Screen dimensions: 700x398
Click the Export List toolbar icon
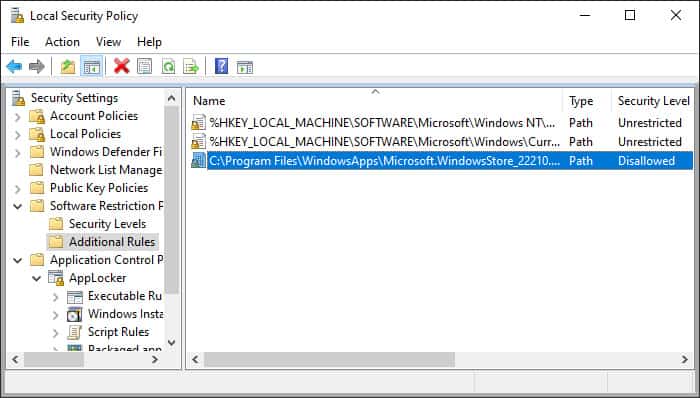coord(191,67)
